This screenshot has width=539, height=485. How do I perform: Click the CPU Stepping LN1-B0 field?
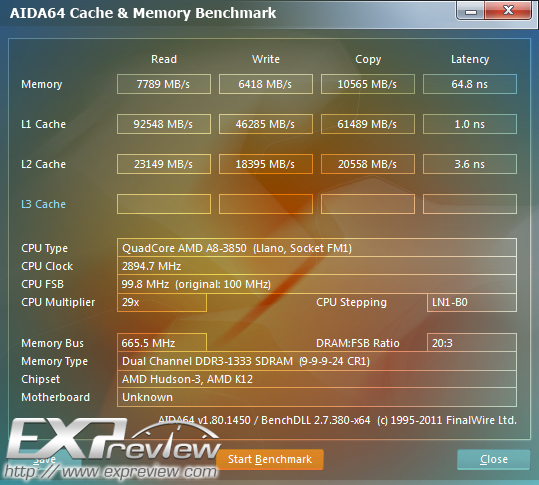pyautogui.click(x=472, y=302)
